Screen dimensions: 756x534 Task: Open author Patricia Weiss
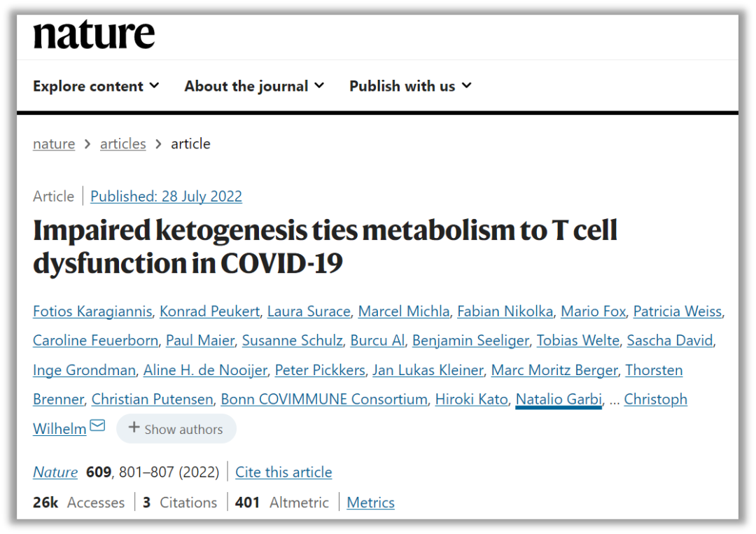(678, 311)
